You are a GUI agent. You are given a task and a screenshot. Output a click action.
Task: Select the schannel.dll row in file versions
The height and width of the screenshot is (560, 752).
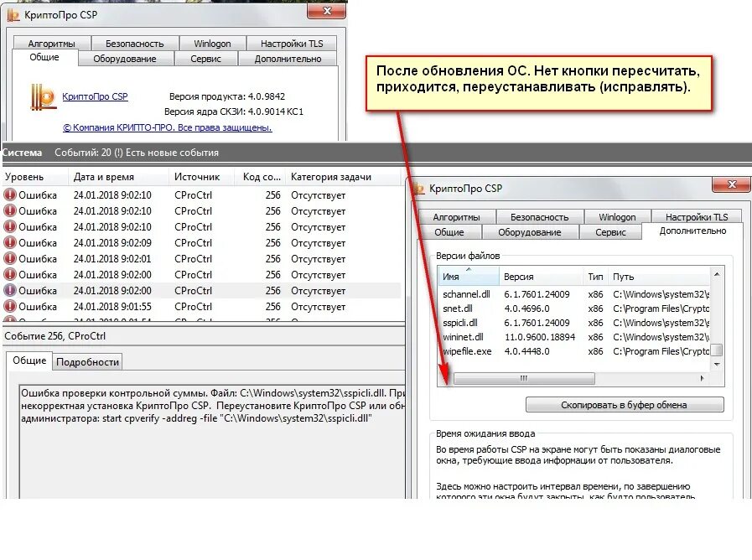pyautogui.click(x=574, y=294)
